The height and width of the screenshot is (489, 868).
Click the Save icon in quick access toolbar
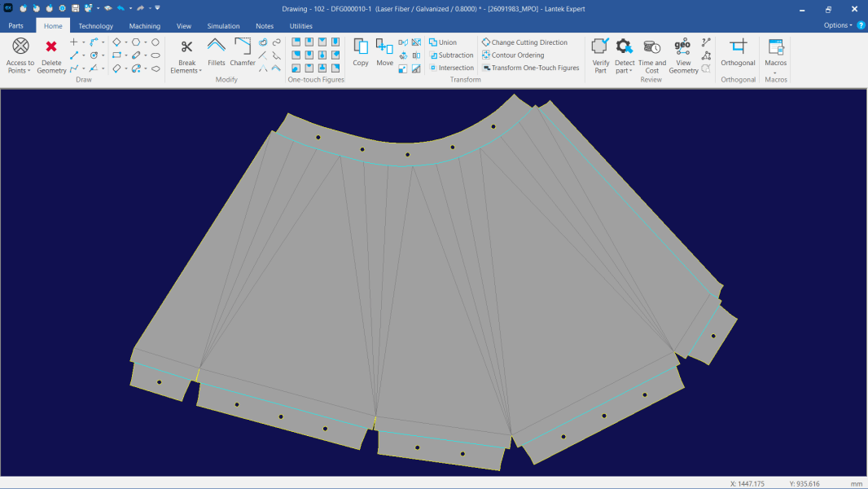click(75, 8)
